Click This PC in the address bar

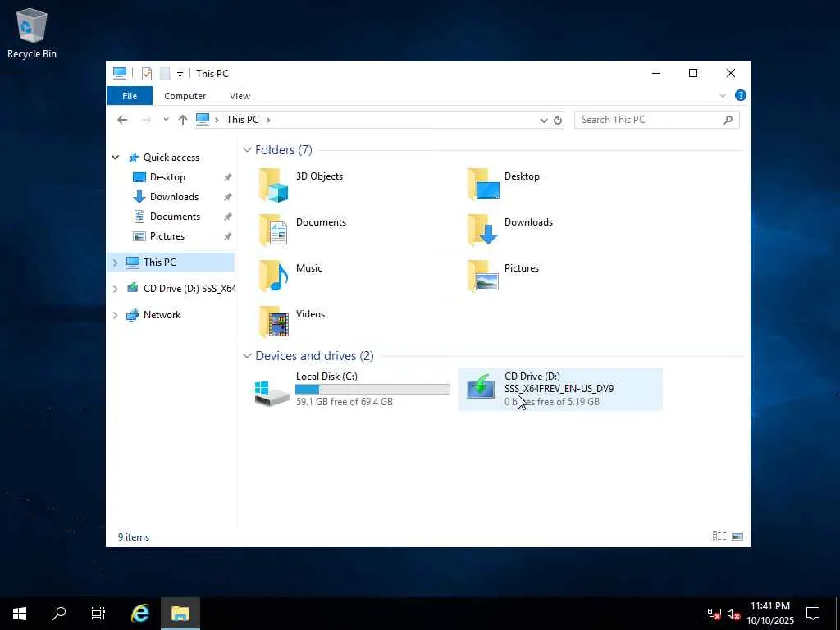tap(242, 120)
